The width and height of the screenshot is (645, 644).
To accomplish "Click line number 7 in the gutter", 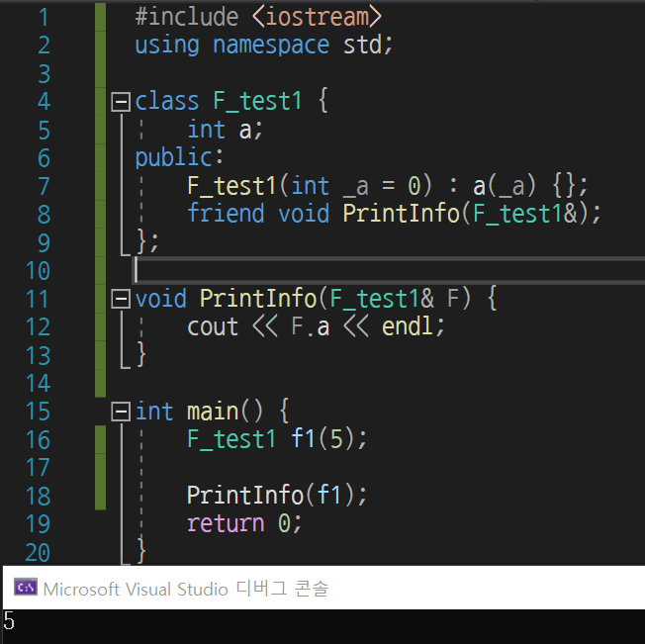I will click(44, 187).
